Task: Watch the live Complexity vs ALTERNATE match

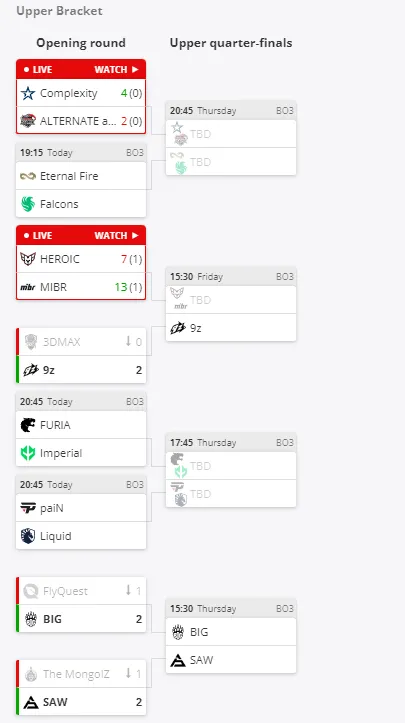Action: [116, 70]
